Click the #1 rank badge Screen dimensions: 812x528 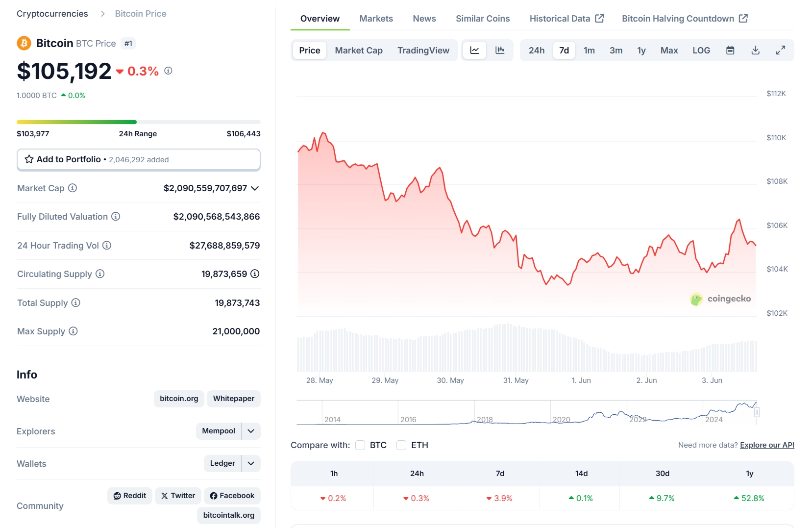[128, 43]
